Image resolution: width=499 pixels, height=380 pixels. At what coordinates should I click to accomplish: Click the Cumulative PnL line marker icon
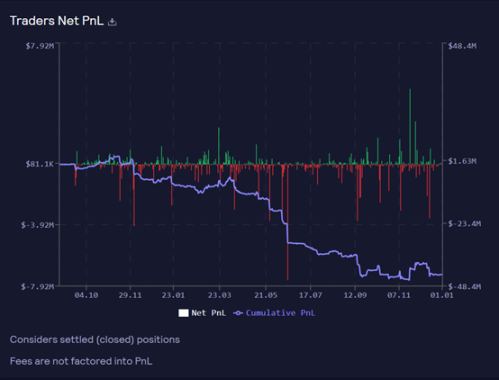click(x=238, y=313)
